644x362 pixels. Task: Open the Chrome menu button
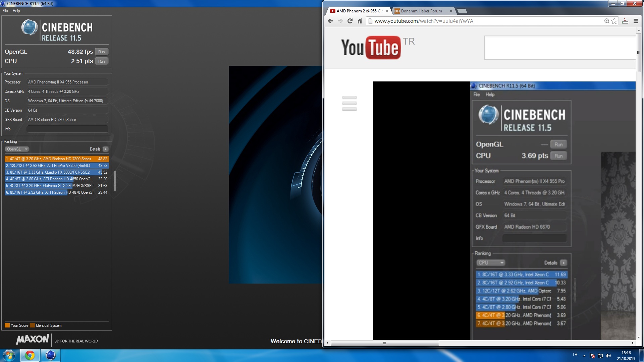tap(636, 21)
